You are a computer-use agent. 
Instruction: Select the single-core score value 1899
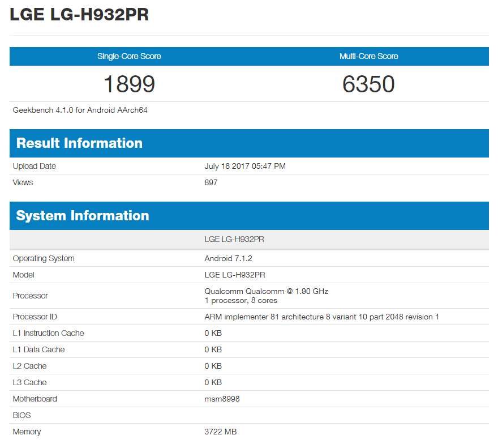coord(129,84)
